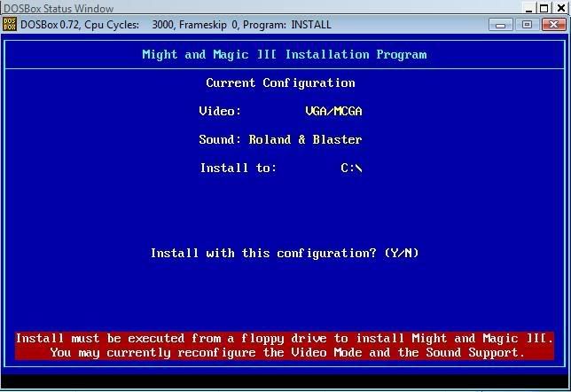The image size is (571, 392).
Task: Click the Install to: label
Action: [239, 168]
